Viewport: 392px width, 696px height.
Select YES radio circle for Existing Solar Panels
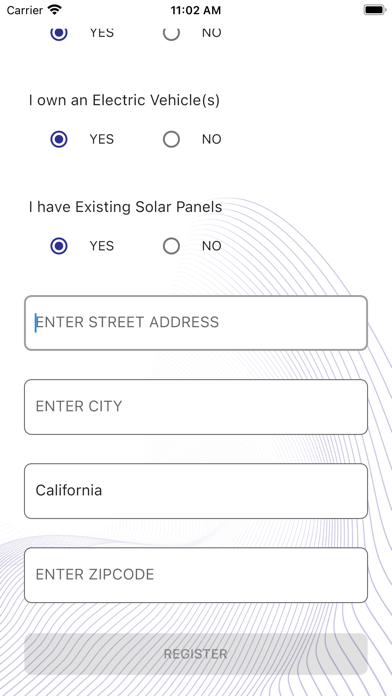[59, 246]
